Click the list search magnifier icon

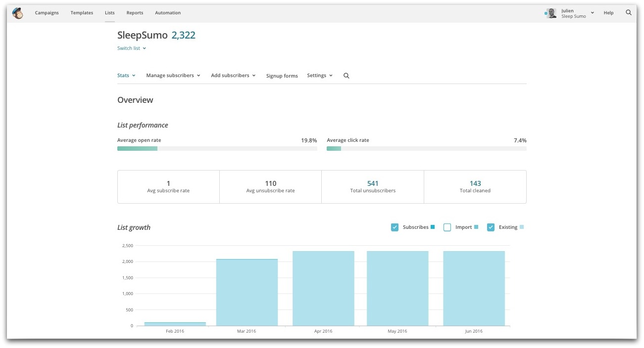[x=347, y=76]
